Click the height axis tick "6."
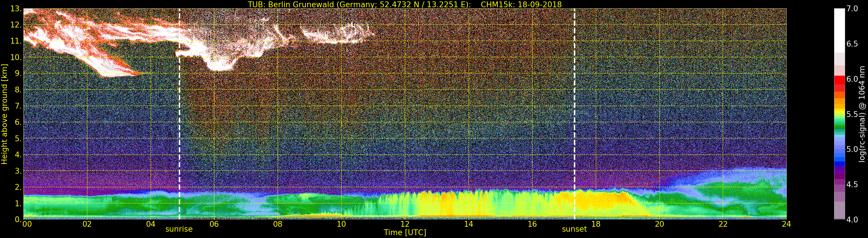868x238 pixels. tap(18, 122)
